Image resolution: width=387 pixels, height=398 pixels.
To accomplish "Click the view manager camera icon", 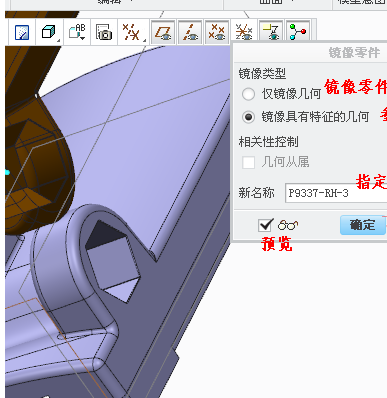I will tap(104, 32).
